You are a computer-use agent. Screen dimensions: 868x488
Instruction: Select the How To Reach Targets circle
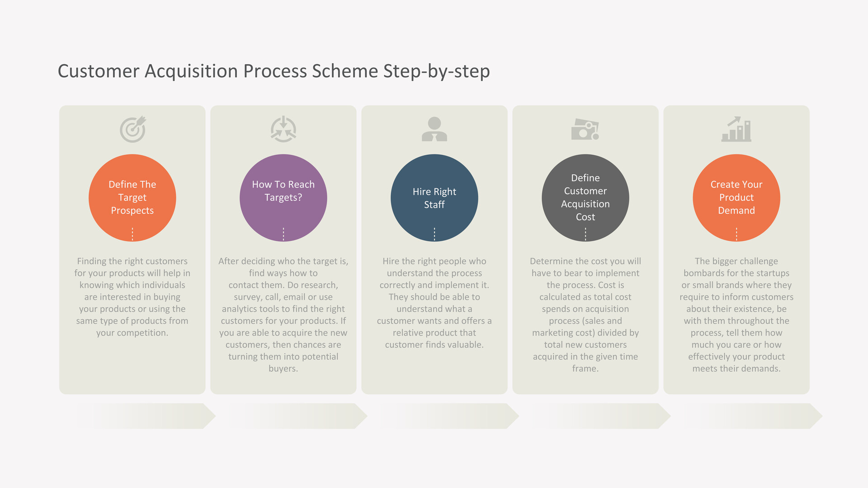[x=283, y=198]
